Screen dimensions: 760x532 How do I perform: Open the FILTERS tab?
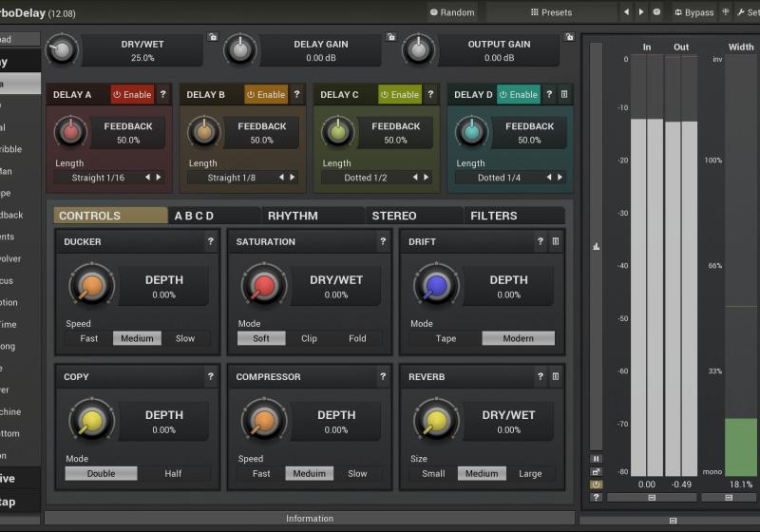494,216
